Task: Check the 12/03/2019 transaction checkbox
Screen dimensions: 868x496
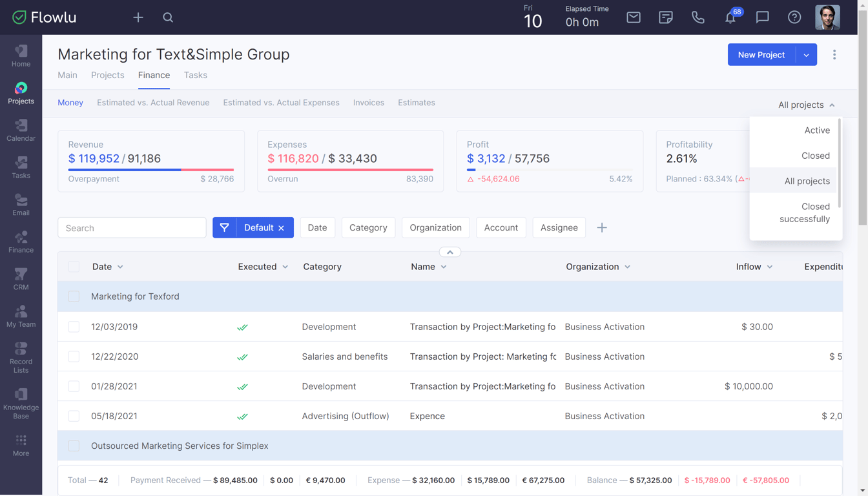Action: 74,327
